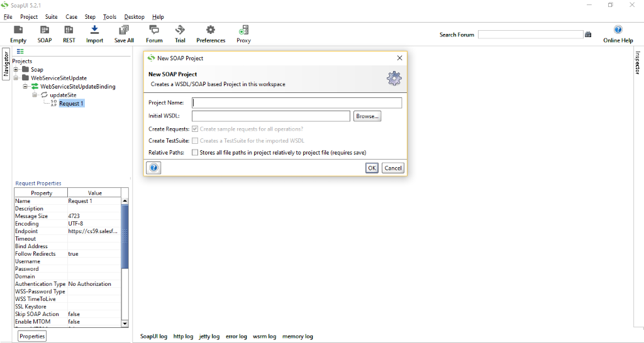Close the New SOAP Project dialog
Image resolution: width=644 pixels, height=343 pixels.
pyautogui.click(x=399, y=58)
